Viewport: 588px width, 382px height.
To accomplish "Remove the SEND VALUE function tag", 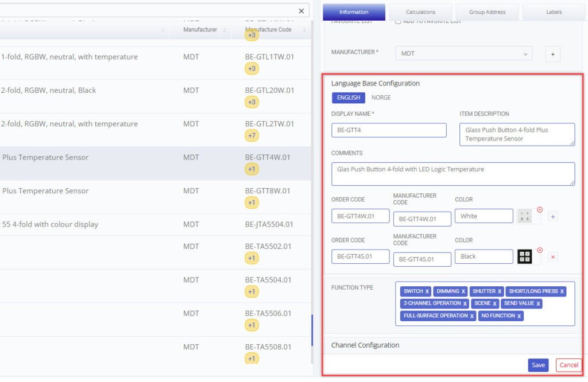I will (538, 304).
